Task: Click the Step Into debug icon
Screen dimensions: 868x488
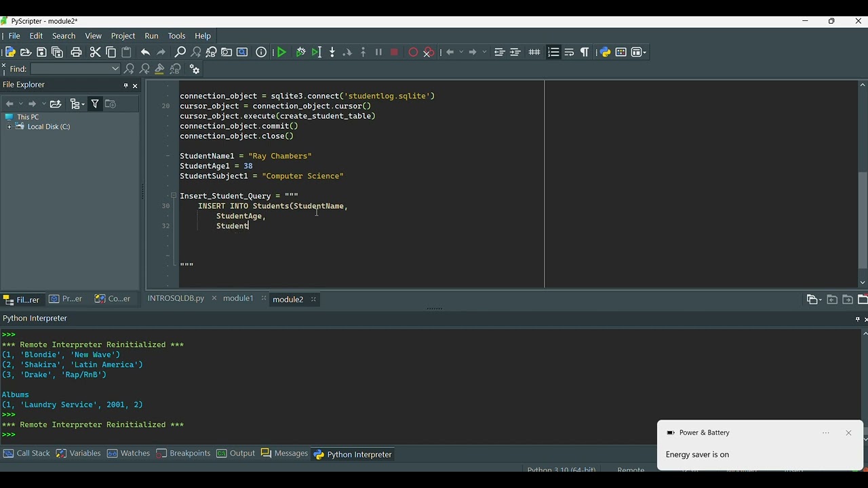Action: [332, 52]
